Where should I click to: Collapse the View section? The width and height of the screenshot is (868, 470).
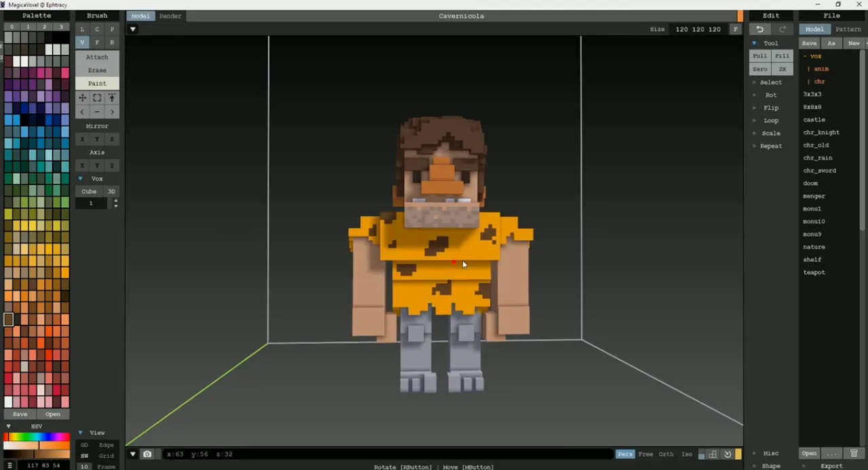click(81, 433)
